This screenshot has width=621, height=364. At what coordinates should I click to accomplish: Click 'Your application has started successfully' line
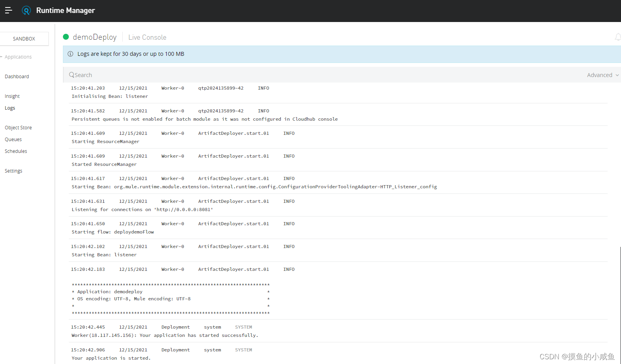coord(165,335)
